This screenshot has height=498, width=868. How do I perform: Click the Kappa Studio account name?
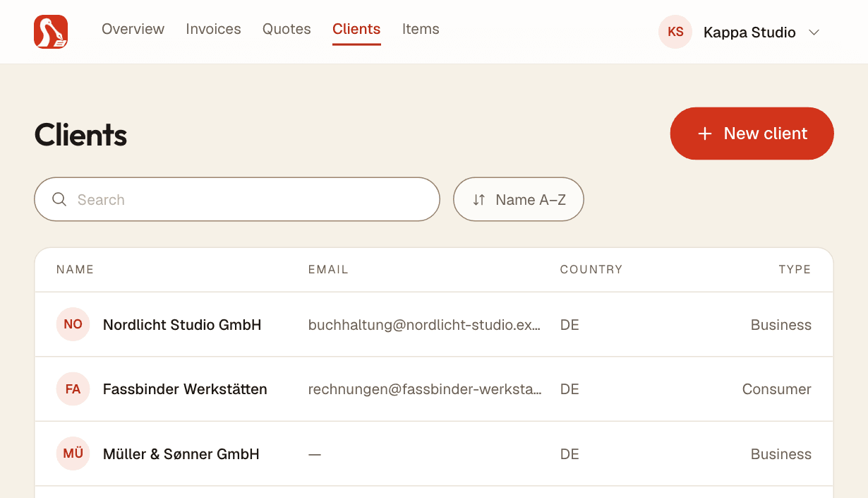pos(749,32)
